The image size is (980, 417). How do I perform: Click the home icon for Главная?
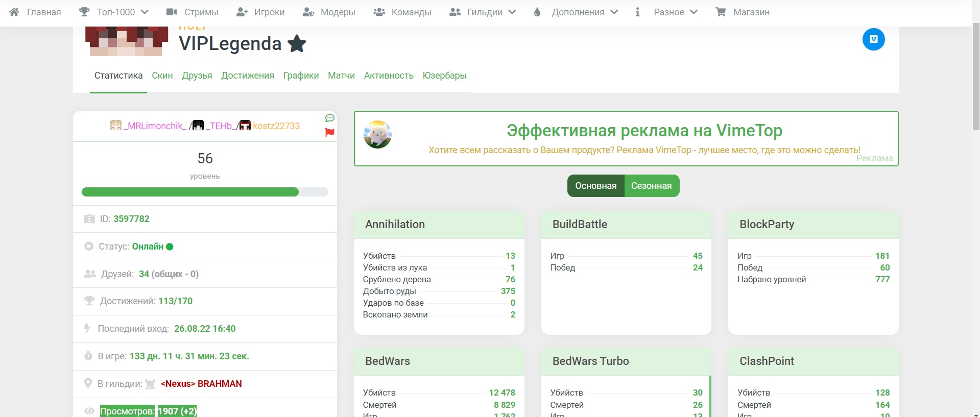point(14,12)
